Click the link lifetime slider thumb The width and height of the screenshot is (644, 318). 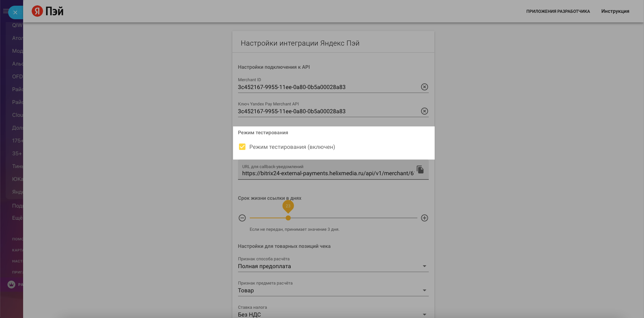[x=288, y=218]
